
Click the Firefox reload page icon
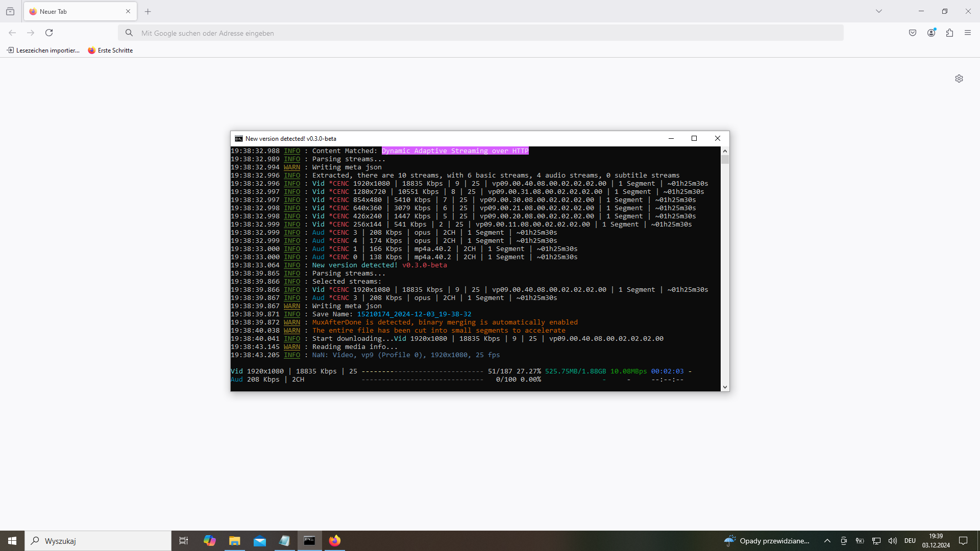49,33
